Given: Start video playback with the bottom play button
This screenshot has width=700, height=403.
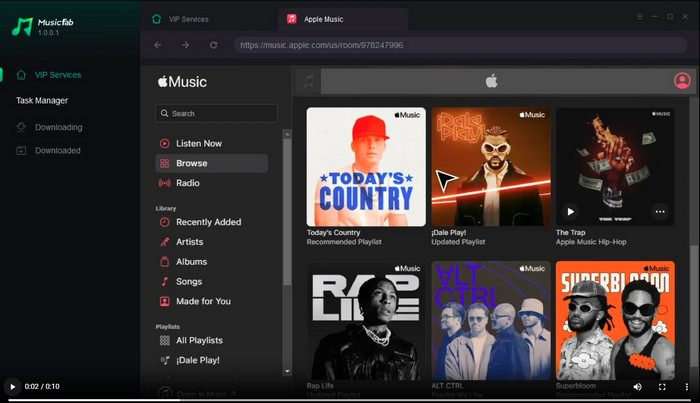Looking at the screenshot, I should tap(12, 386).
